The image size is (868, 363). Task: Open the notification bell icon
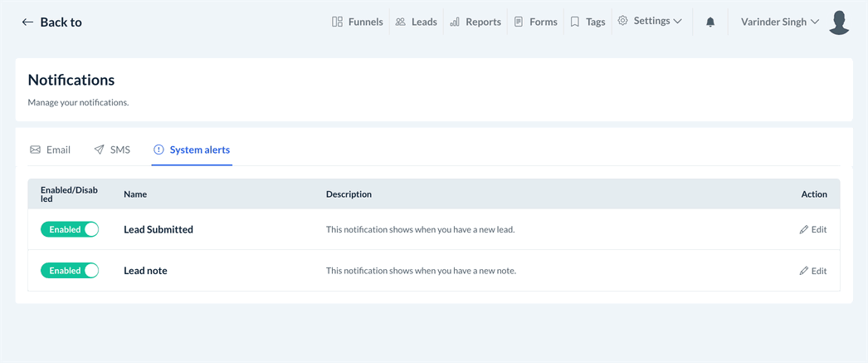(710, 22)
